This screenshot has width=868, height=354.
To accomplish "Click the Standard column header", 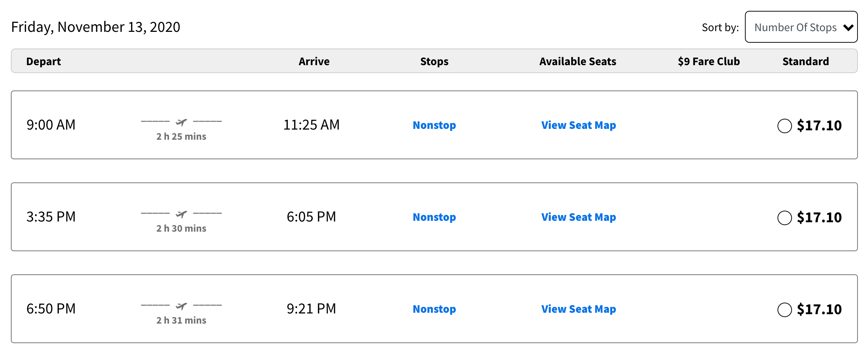I will (805, 61).
